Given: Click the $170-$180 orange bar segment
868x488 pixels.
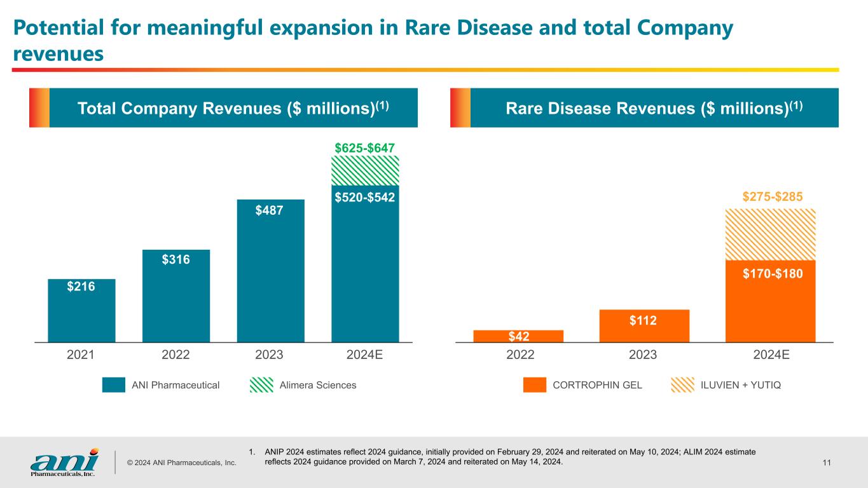Looking at the screenshot, I should tap(770, 302).
